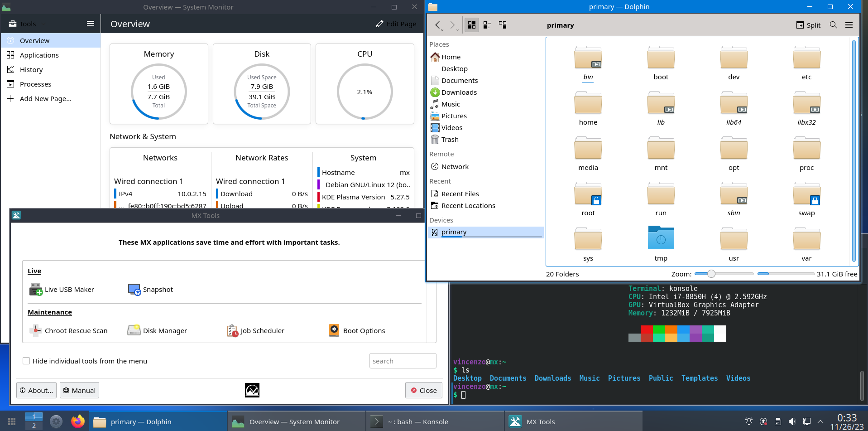Image resolution: width=868 pixels, height=431 pixels.
Task: Open Recent Locations in Dolphin sidebar
Action: (x=486, y=206)
